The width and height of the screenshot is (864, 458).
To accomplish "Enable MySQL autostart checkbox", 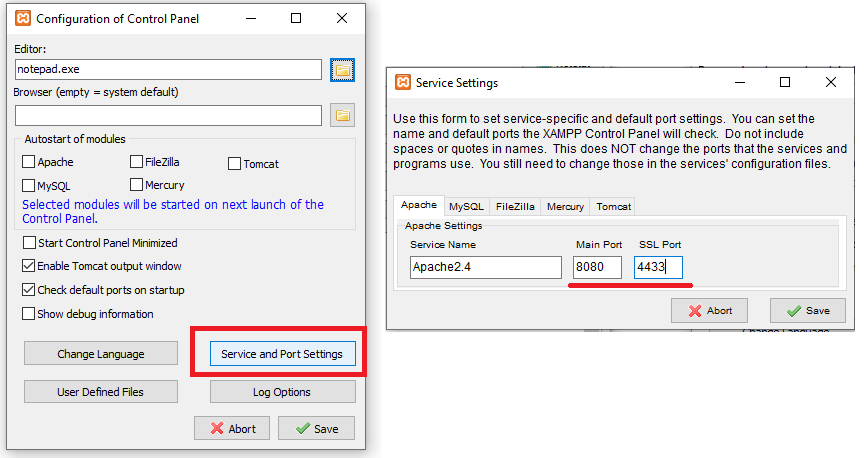I will (29, 185).
